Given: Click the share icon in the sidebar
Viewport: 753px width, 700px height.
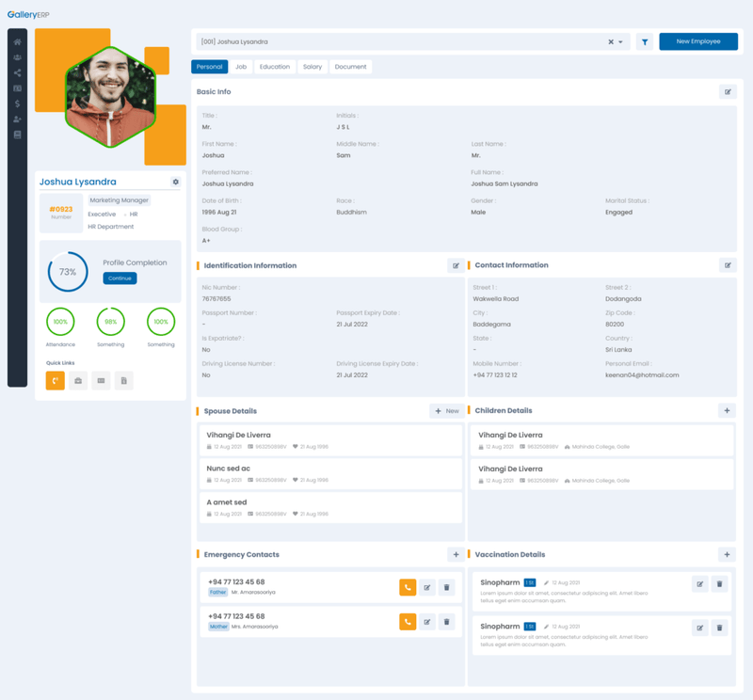Looking at the screenshot, I should [x=17, y=73].
